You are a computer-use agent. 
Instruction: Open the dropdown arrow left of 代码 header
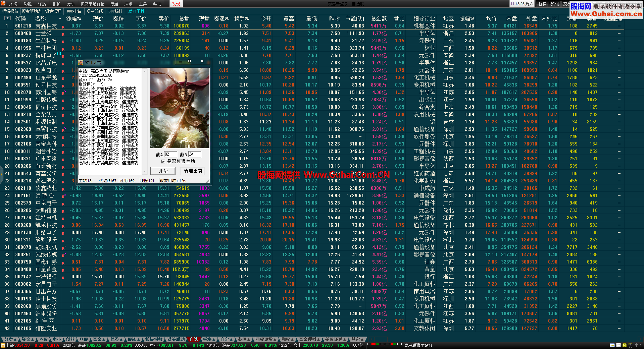[7, 18]
